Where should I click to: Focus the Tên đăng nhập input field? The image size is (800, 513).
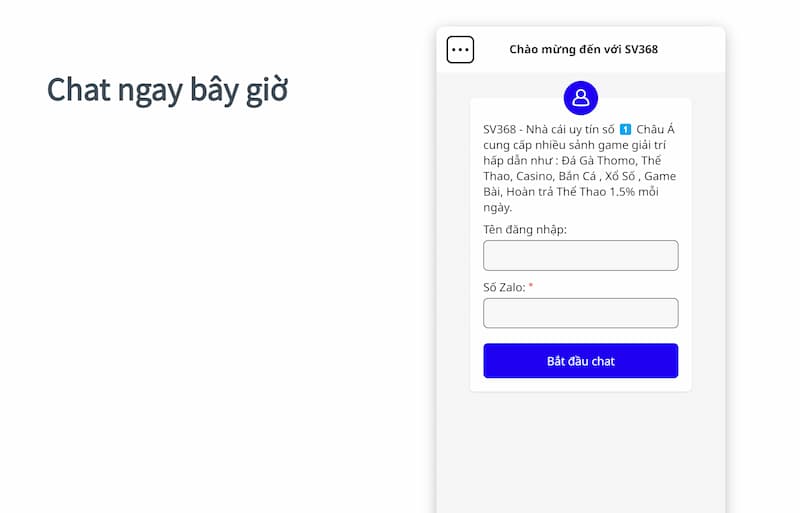(580, 255)
